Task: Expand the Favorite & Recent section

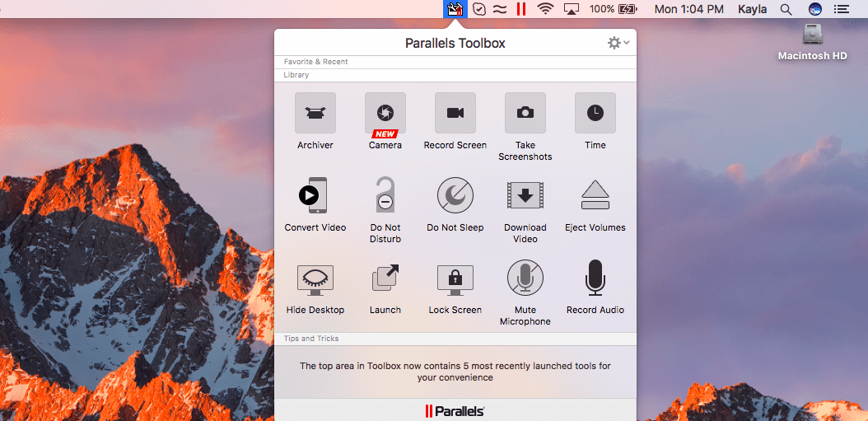Action: (315, 62)
